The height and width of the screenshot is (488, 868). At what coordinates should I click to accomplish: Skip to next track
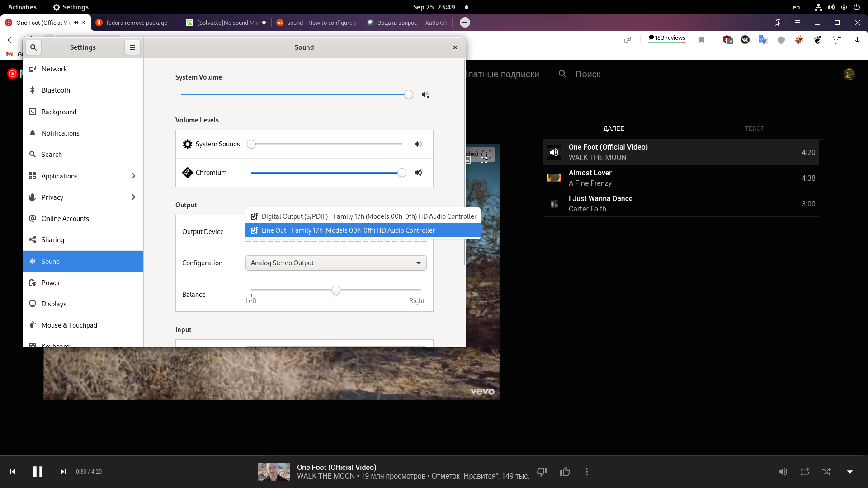tap(63, 472)
